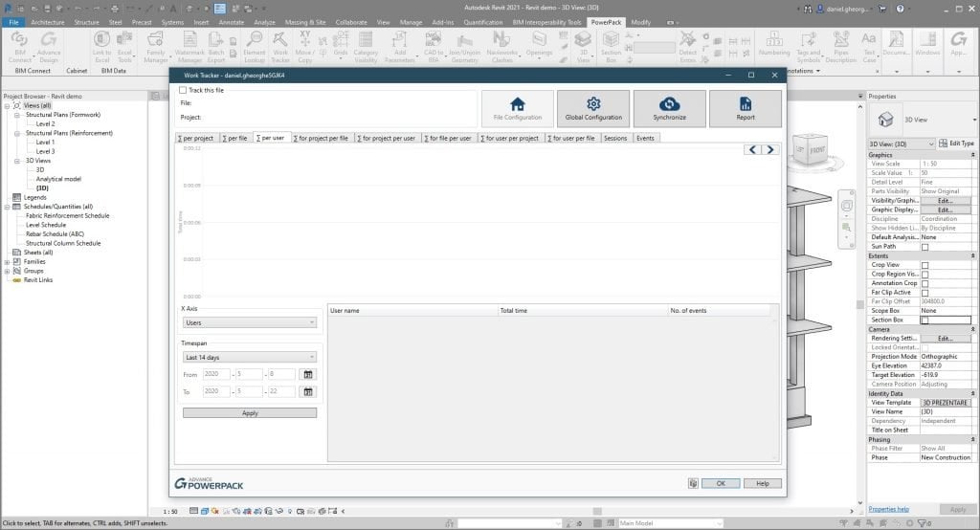Switch to the per project tab
The image size is (980, 530).
point(195,138)
